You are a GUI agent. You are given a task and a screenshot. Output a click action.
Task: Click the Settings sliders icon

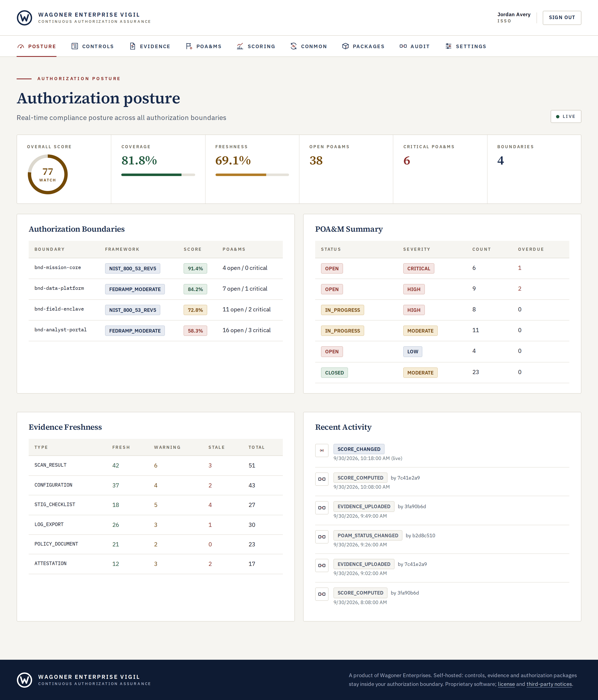[448, 46]
